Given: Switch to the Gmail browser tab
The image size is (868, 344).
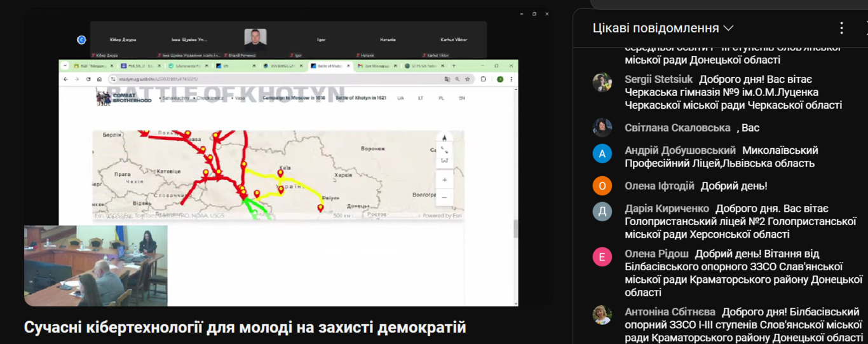Looking at the screenshot, I should pyautogui.click(x=378, y=65).
